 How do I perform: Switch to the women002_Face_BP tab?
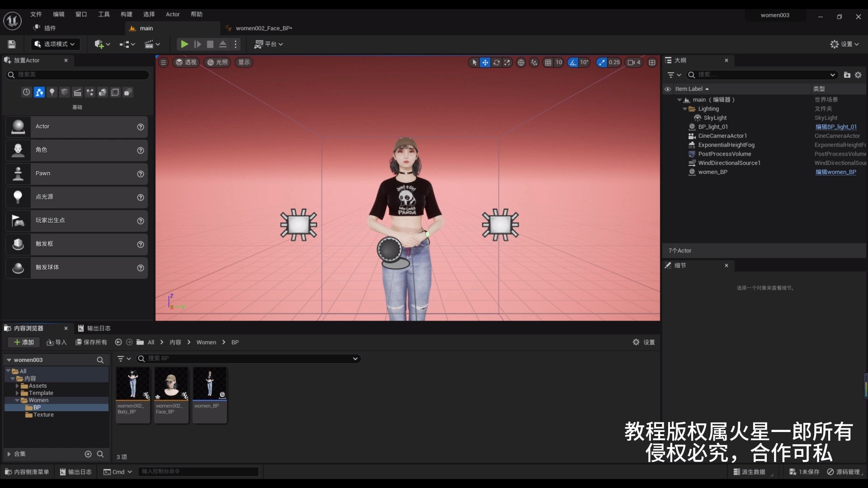point(264,28)
